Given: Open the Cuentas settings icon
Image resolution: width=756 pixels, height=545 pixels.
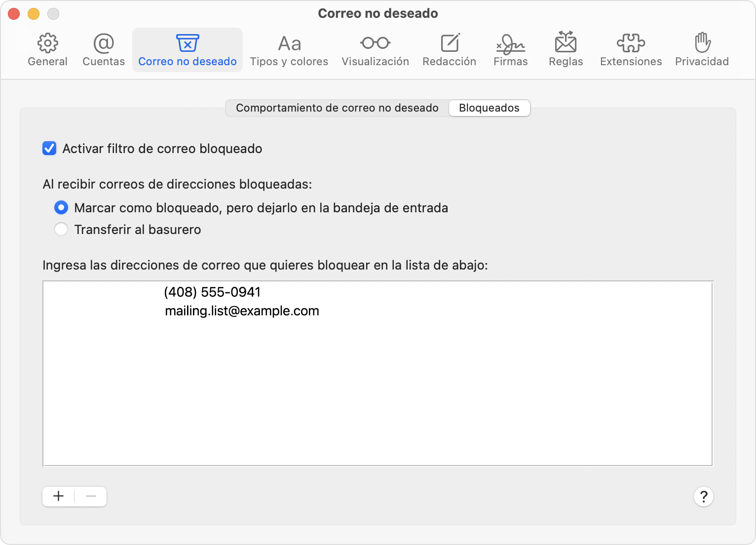Looking at the screenshot, I should click(103, 48).
